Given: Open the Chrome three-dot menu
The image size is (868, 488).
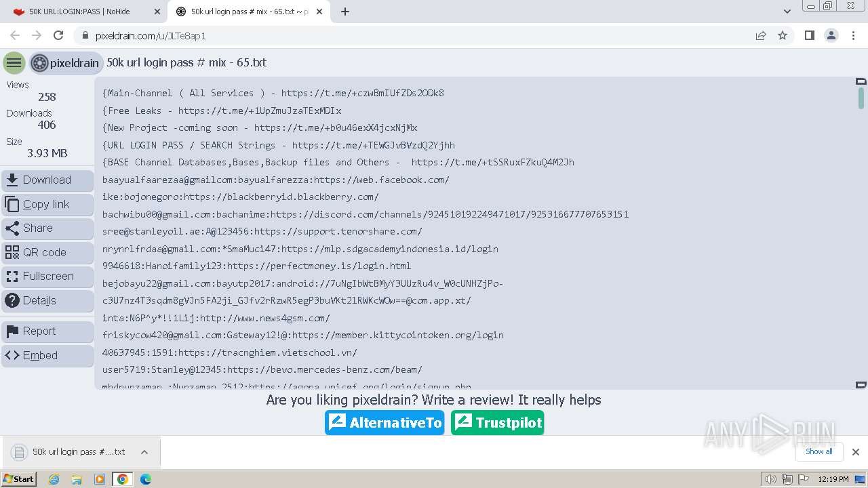Looking at the screenshot, I should click(x=852, y=36).
